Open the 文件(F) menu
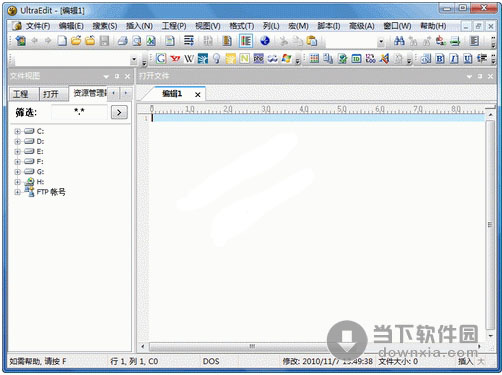 tap(38, 26)
